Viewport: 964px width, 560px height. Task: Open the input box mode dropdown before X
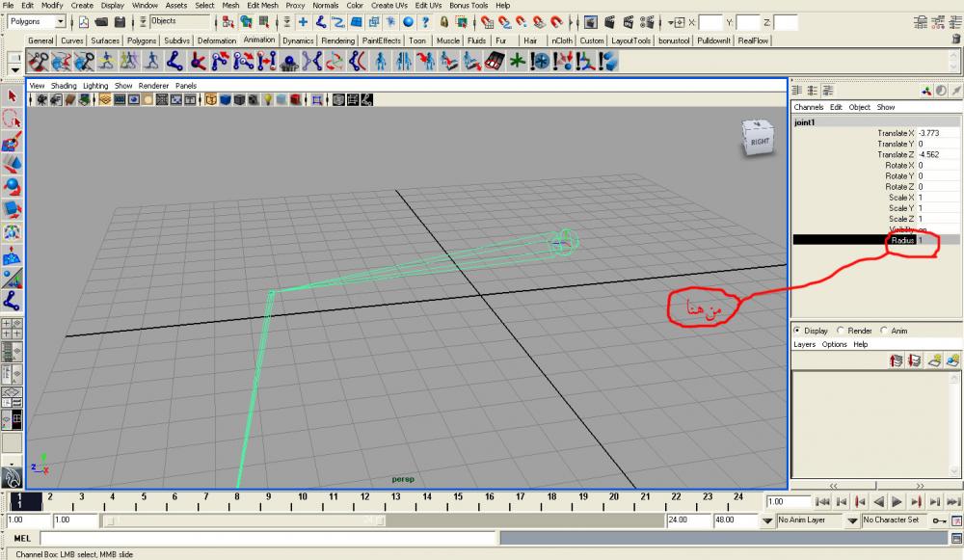pos(678,23)
